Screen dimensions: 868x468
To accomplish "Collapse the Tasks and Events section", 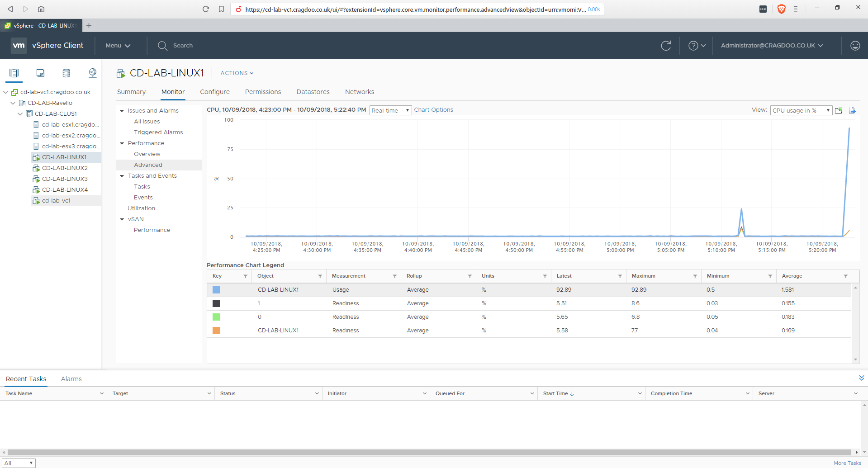I will (x=122, y=176).
